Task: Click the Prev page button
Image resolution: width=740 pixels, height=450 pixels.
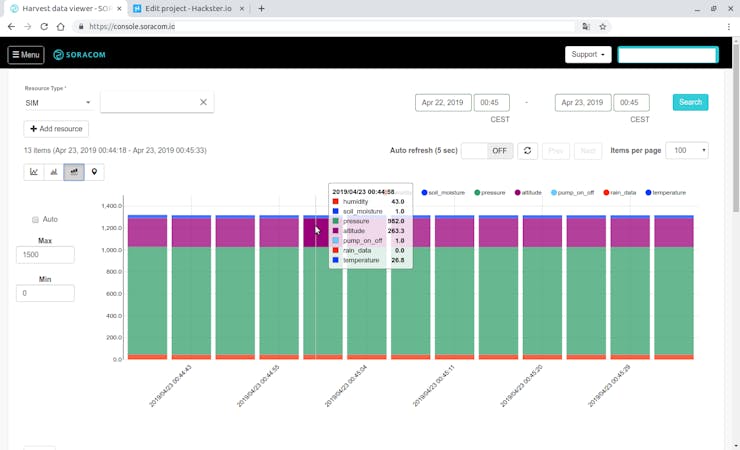Action: (555, 150)
